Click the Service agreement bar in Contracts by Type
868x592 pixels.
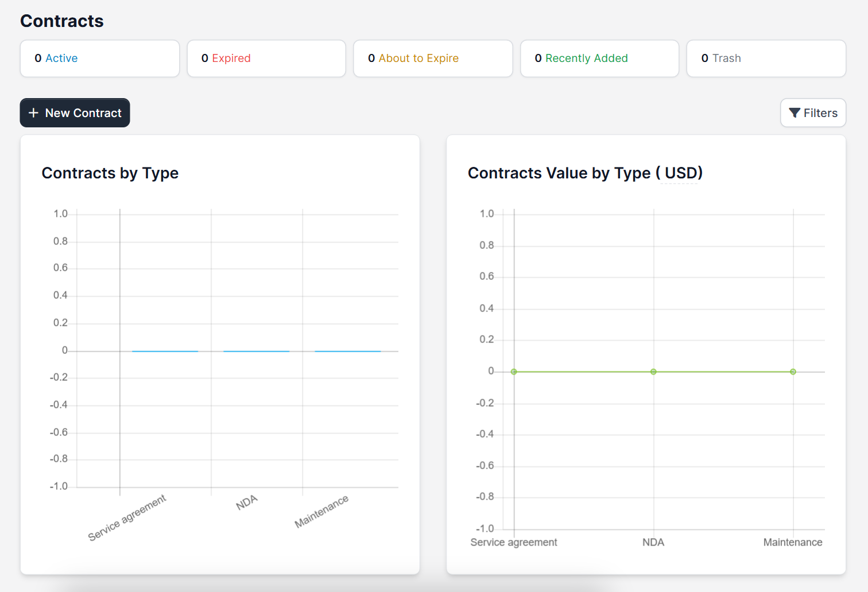point(165,351)
